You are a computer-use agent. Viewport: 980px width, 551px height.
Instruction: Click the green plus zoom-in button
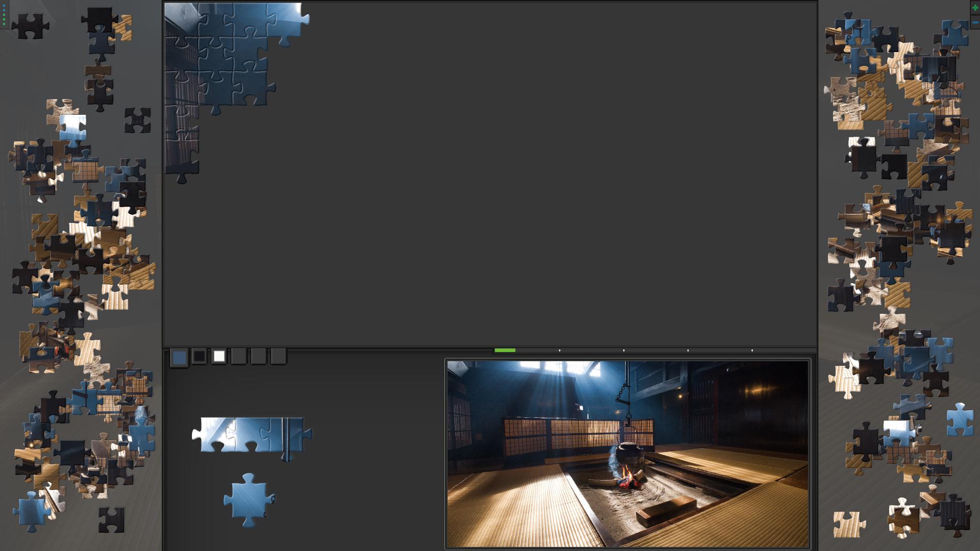click(975, 9)
